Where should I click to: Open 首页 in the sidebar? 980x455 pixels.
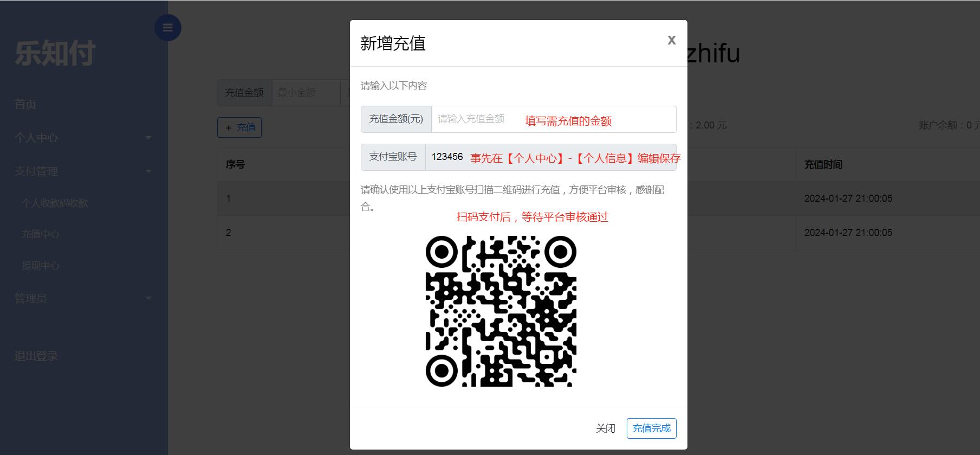[x=25, y=104]
